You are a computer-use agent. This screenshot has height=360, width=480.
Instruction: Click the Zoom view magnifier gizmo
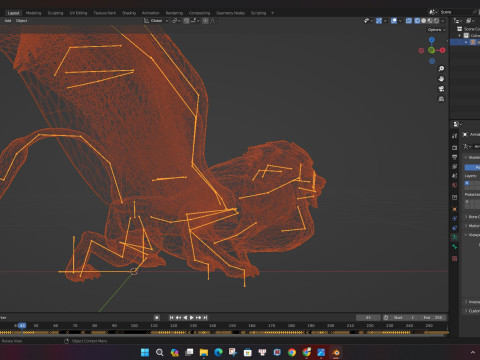click(x=441, y=69)
